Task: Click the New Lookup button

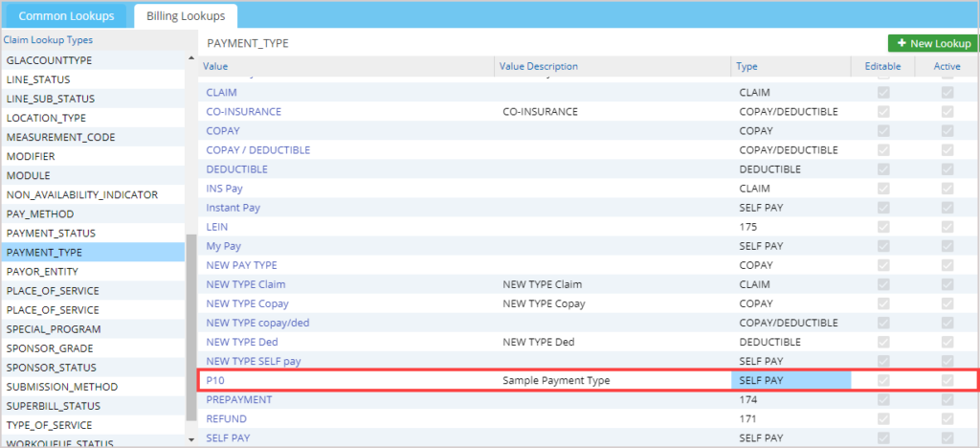Action: [931, 43]
